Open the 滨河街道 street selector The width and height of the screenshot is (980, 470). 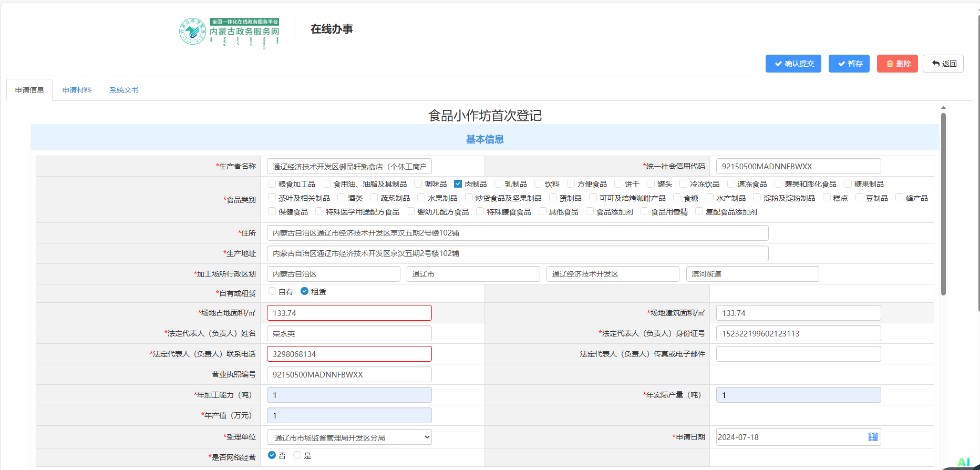[x=752, y=274]
